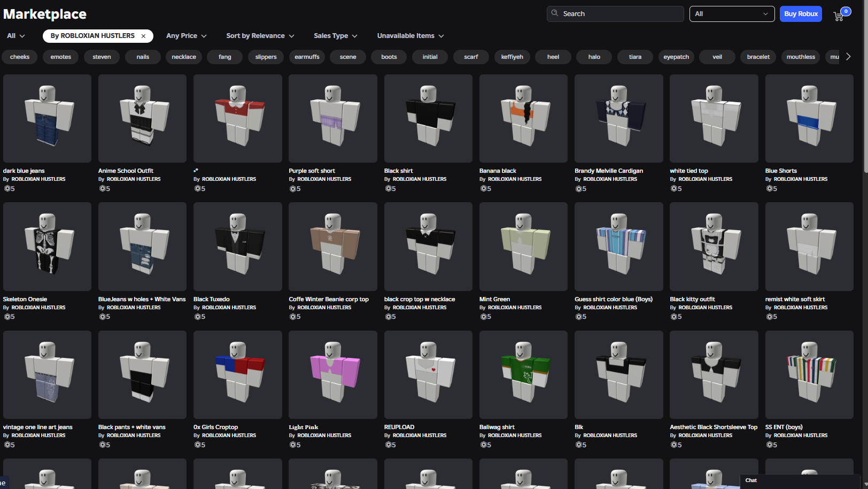Viewport: 868px width, 489px height.
Task: Expand the Any Price filter
Action: click(187, 36)
